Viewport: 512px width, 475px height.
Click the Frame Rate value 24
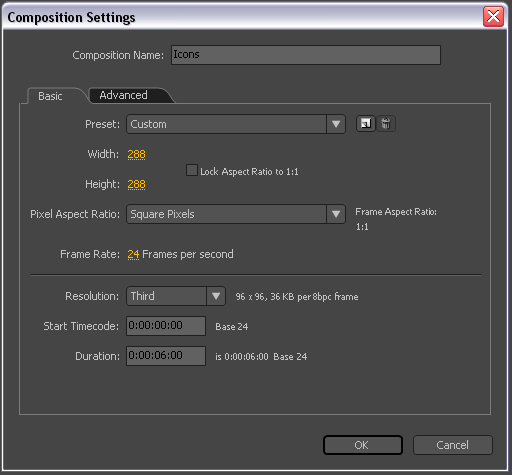[x=133, y=254]
